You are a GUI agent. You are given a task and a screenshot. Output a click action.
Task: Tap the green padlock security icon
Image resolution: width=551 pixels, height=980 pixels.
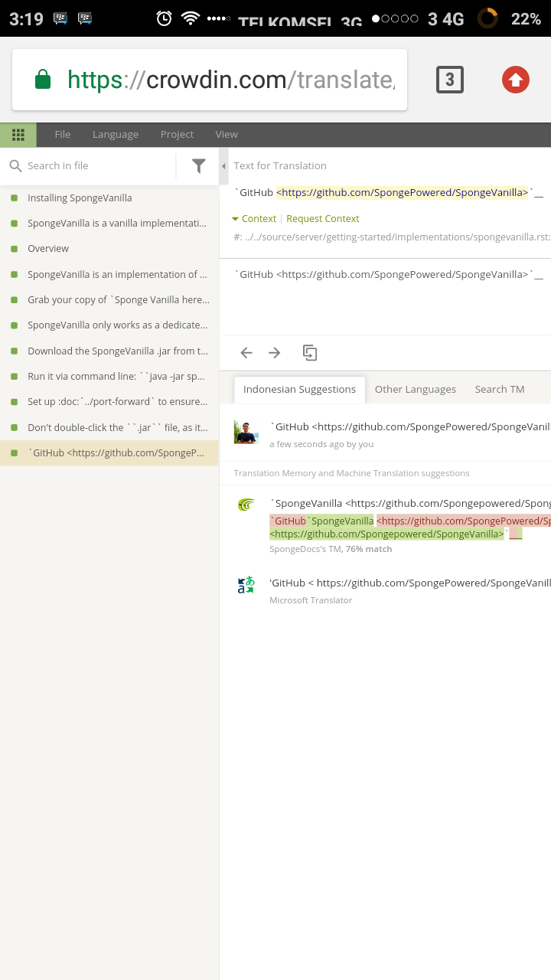point(43,79)
